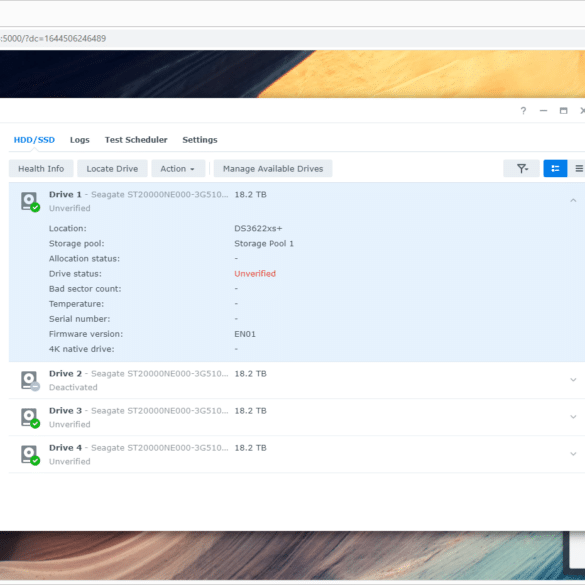The image size is (585, 585).
Task: Expand Drive 2 details chevron
Action: click(573, 380)
